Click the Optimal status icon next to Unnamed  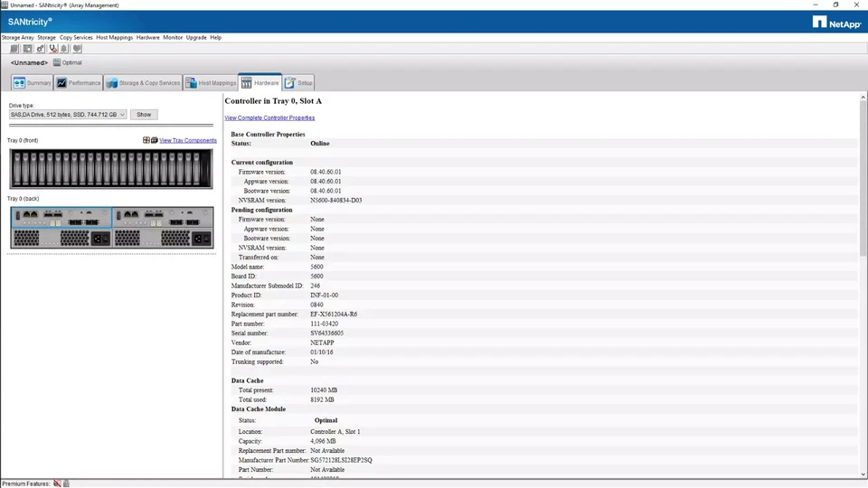[x=56, y=62]
